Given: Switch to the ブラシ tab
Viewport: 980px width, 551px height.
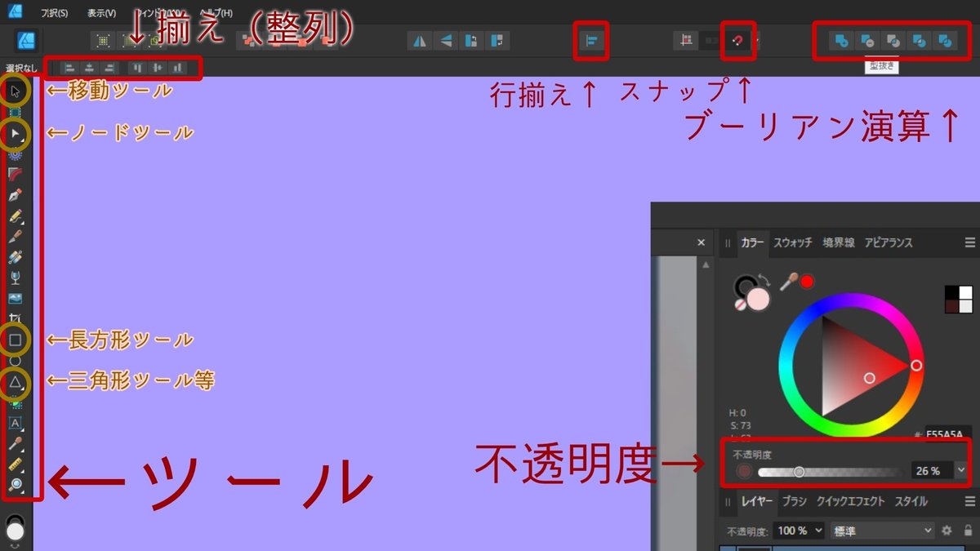Looking at the screenshot, I should pos(795,501).
